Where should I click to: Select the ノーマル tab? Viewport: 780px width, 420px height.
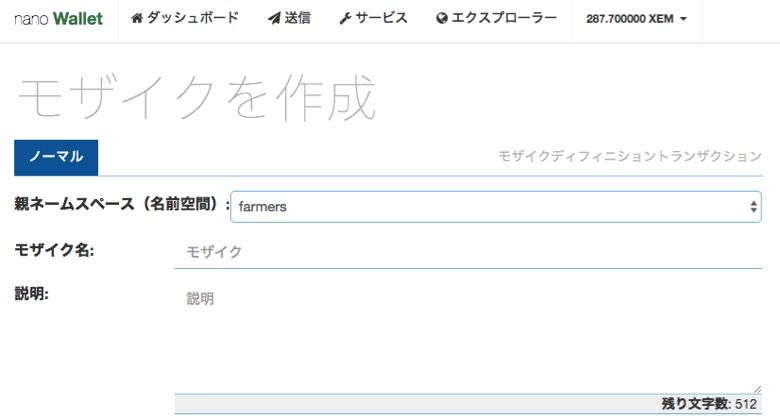[x=56, y=157]
